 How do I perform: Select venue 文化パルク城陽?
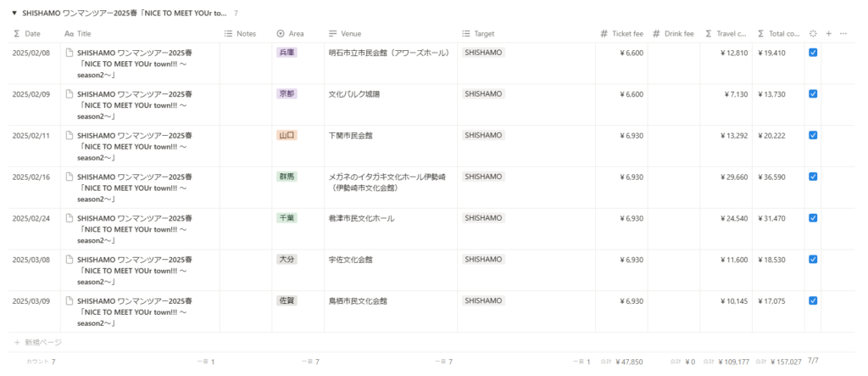click(x=354, y=94)
